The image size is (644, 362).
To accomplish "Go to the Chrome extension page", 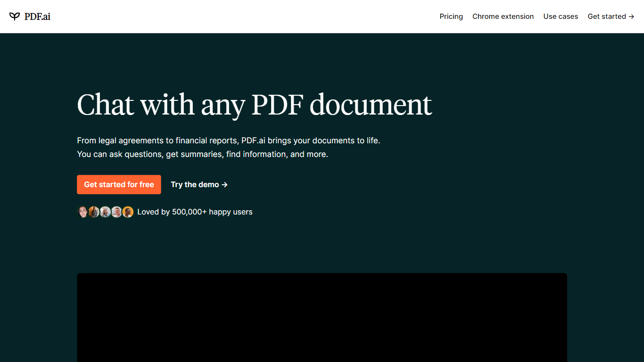I will [503, 16].
